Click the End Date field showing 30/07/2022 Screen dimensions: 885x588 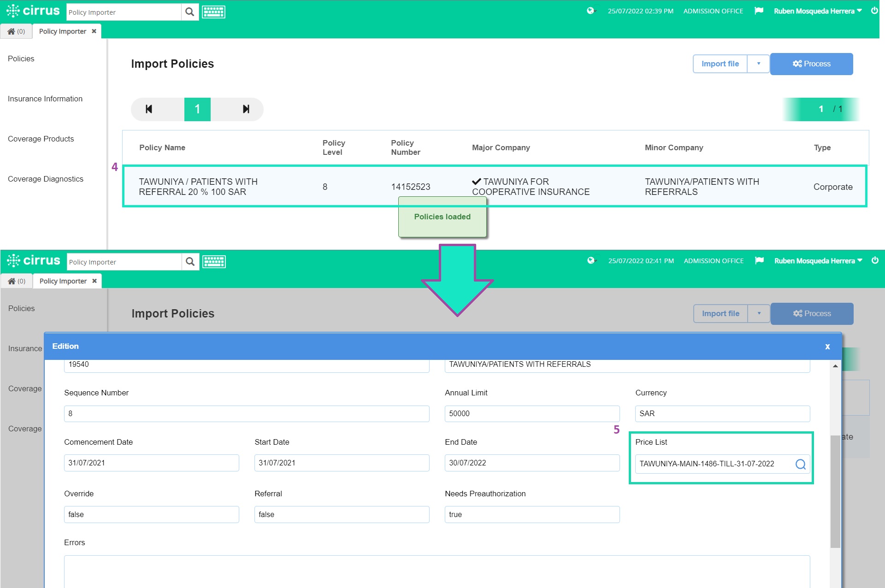point(532,463)
